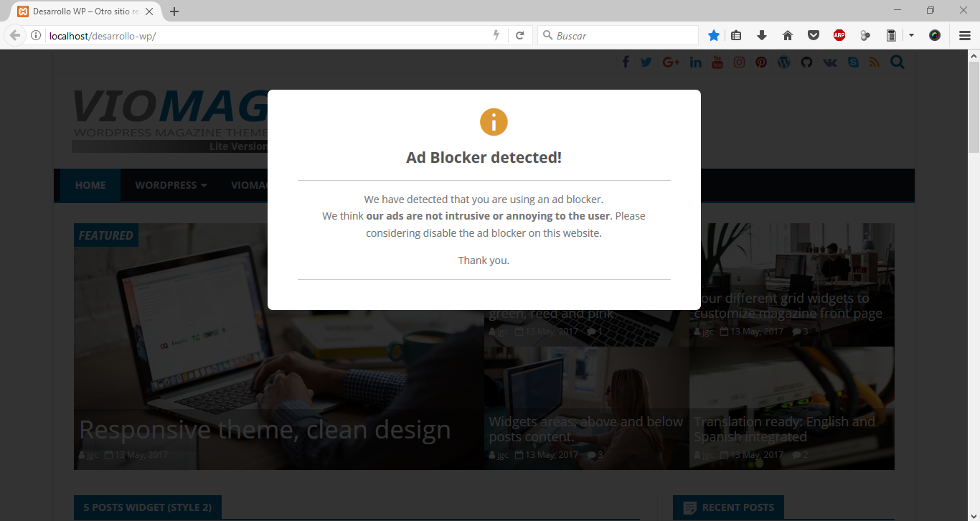Open the Facebook social icon
This screenshot has width=980, height=521.
[626, 62]
